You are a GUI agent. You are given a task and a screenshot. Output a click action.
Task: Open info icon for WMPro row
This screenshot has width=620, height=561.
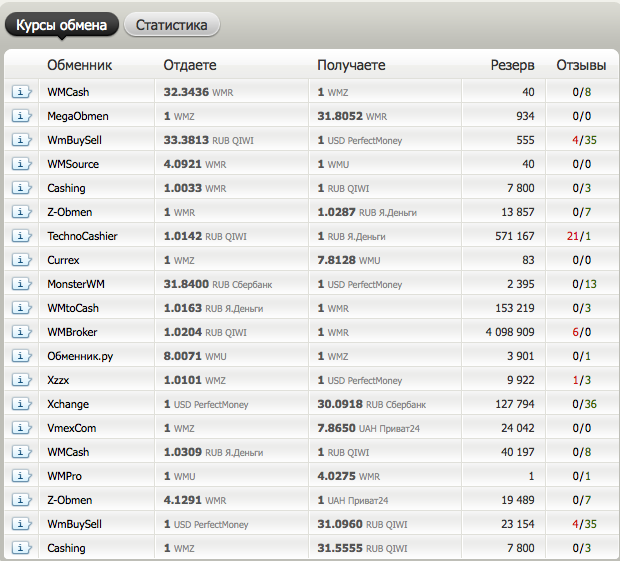[x=21, y=476]
